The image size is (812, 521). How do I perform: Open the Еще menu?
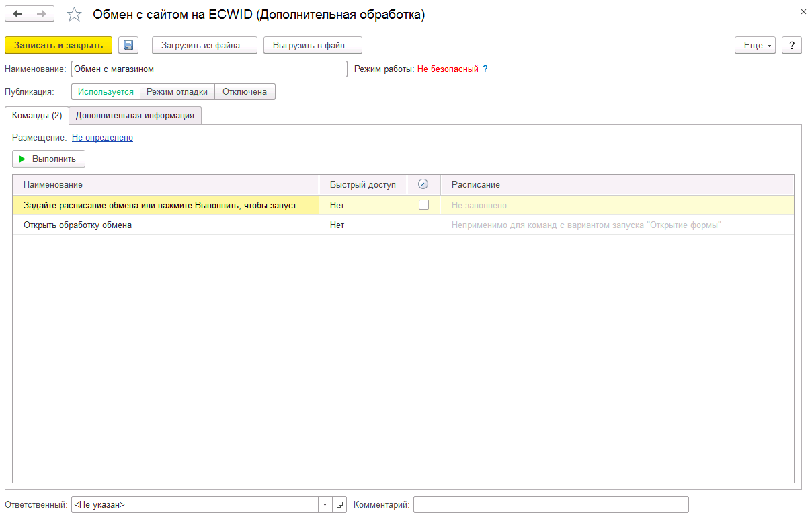(756, 45)
